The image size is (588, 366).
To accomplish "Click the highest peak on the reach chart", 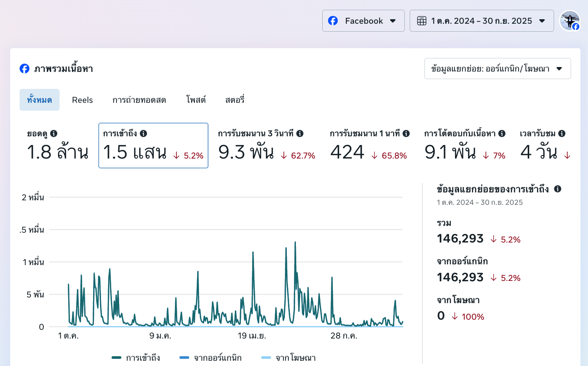I will click(295, 242).
